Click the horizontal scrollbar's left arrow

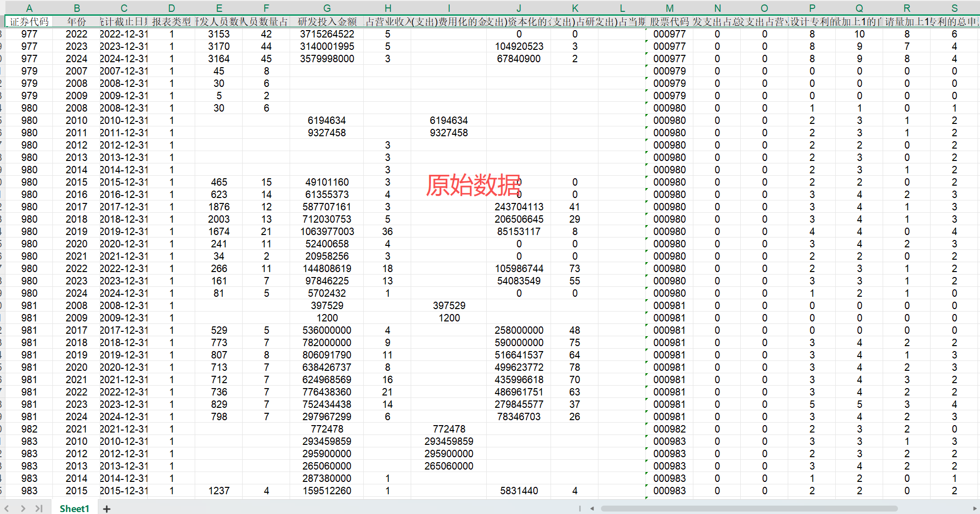point(592,509)
